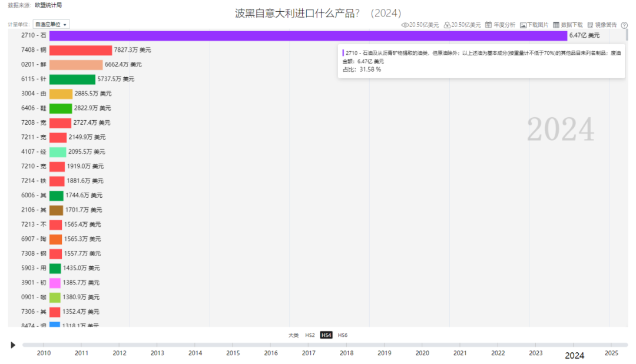Select the HS6 classification tab
The width and height of the screenshot is (636, 364).
(x=342, y=335)
